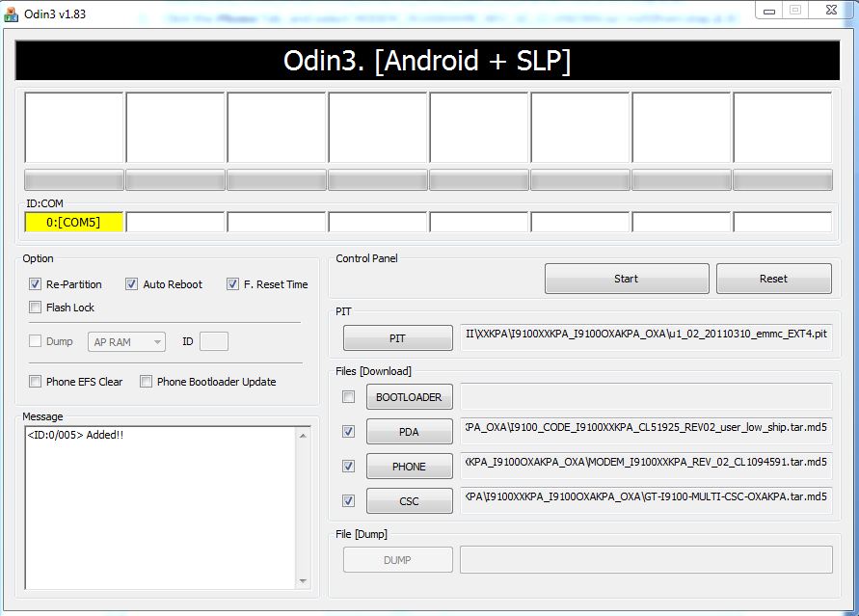Enable Phone EFS Clear option
This screenshot has width=859, height=616.
35,381
